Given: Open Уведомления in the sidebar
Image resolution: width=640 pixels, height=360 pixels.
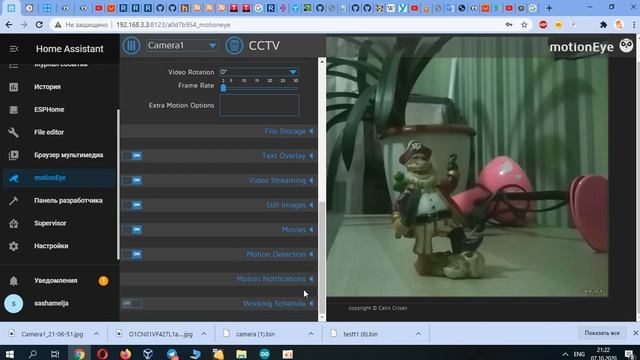Looking at the screenshot, I should click(56, 281).
